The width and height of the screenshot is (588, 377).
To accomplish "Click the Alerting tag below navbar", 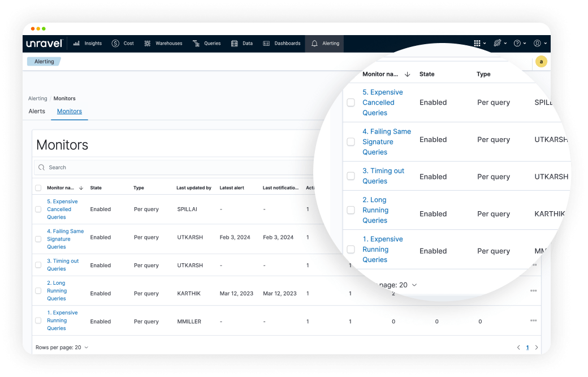I will pyautogui.click(x=44, y=62).
